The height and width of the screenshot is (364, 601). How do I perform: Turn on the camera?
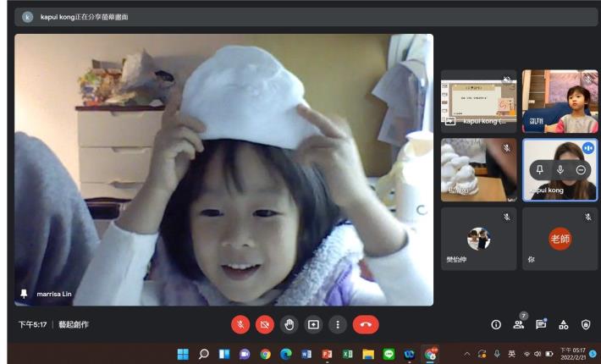(265, 324)
